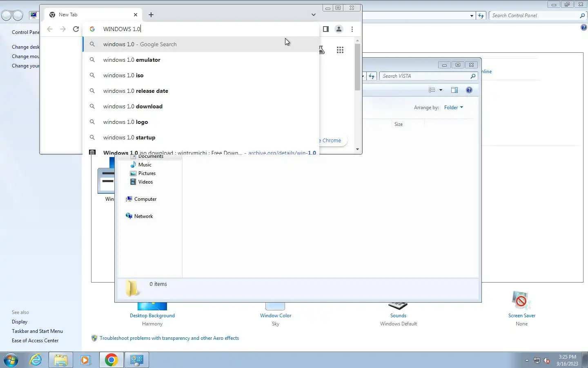Choose the 'windows 1.0 release date' suggestion
This screenshot has height=368, width=588.
(x=201, y=91)
